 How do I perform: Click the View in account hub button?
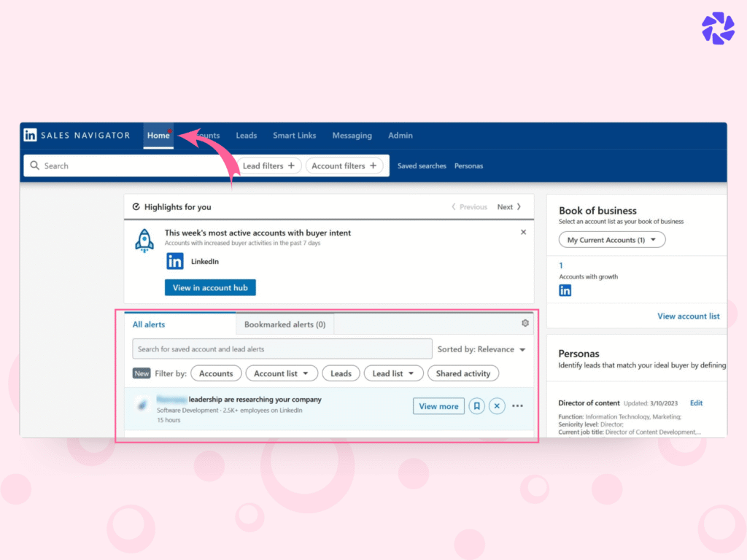click(x=210, y=287)
